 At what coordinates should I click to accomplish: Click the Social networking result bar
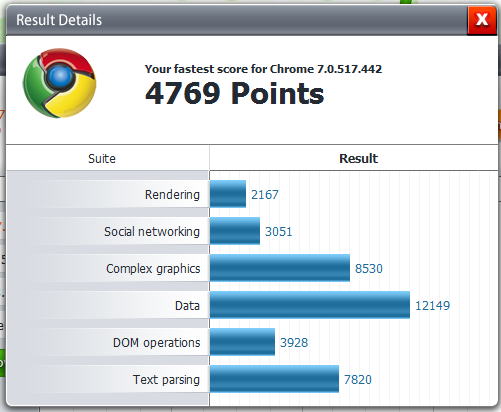point(235,231)
